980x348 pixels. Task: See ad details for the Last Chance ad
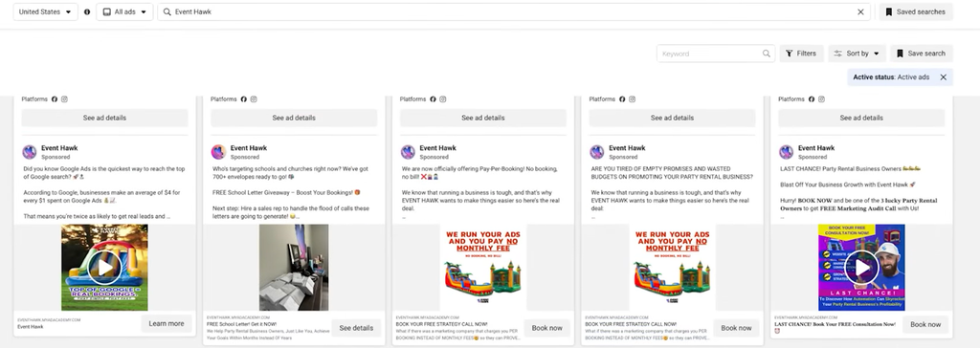coord(861,118)
